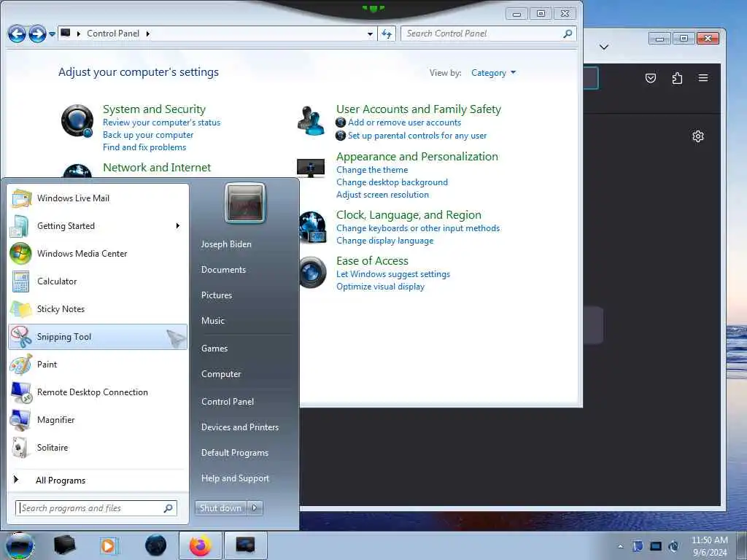Expand the root breadcrumb arrow before Control Panel
The height and width of the screenshot is (560, 747).
coord(79,34)
